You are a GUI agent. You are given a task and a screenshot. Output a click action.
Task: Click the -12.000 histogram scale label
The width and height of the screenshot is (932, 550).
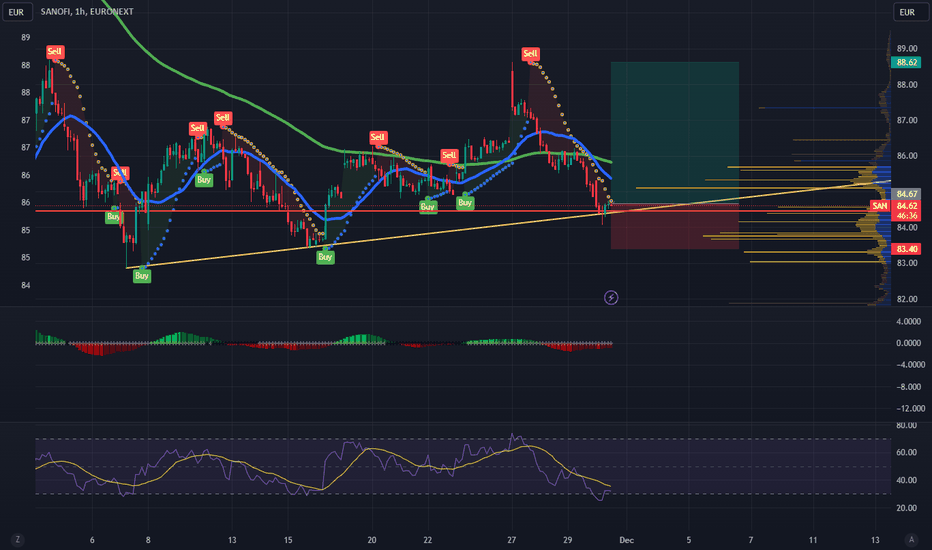(x=910, y=408)
